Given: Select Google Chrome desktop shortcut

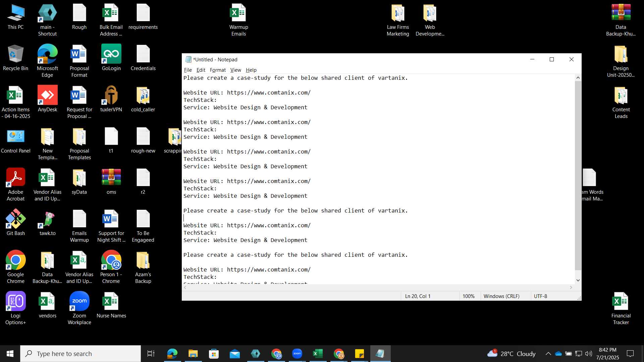Looking at the screenshot, I should [x=15, y=267].
